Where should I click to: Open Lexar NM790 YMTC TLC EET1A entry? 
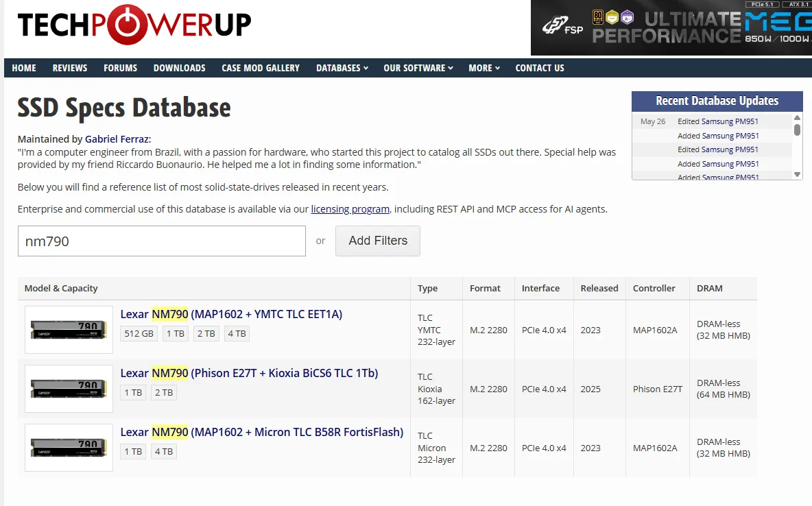231,314
